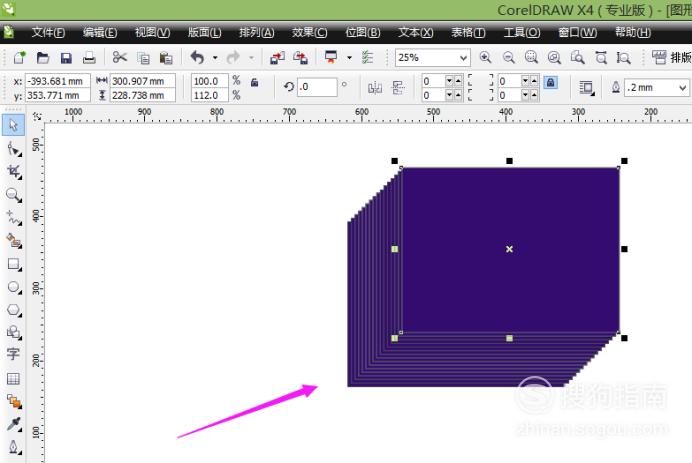
Task: Select the Eyedropper tool
Action: (x=14, y=424)
